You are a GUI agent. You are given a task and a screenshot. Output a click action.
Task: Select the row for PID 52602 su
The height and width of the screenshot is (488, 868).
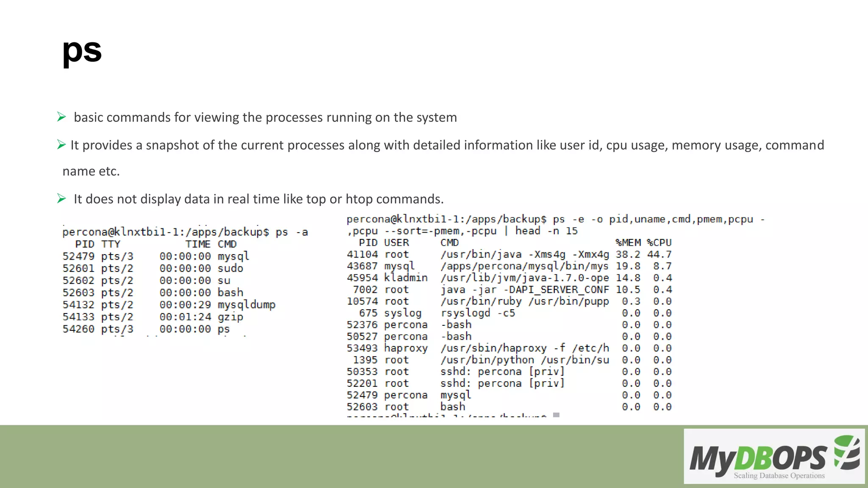coord(146,280)
